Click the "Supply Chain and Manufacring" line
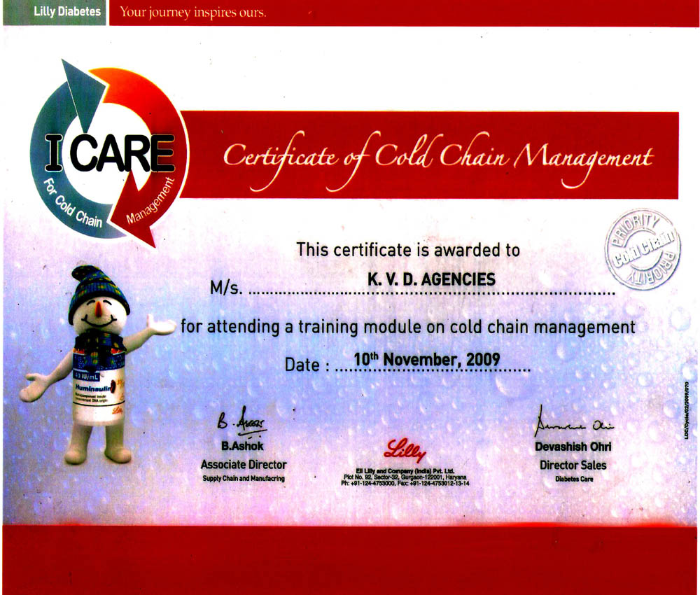Viewport: 700px width, 595px height. pyautogui.click(x=244, y=479)
